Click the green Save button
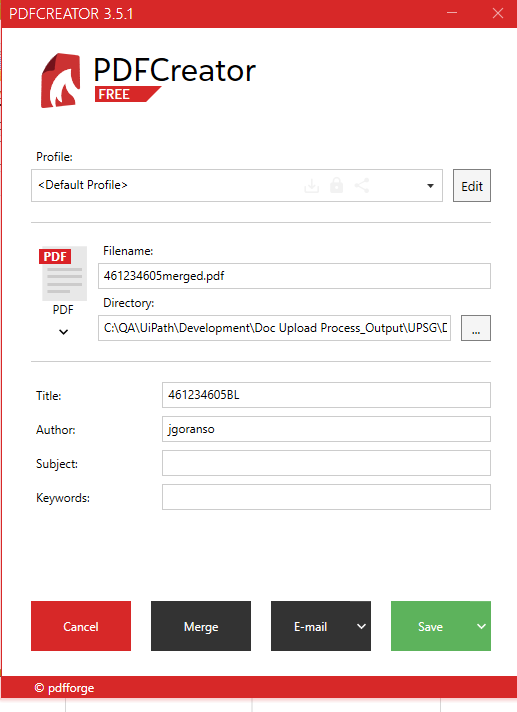The width and height of the screenshot is (517, 712). [431, 626]
